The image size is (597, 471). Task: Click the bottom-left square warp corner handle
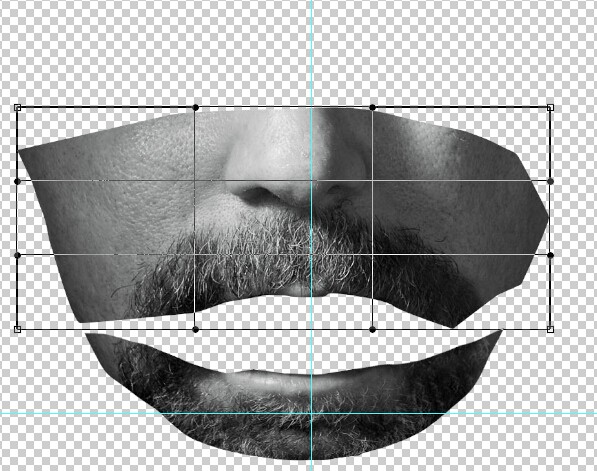coord(17,329)
